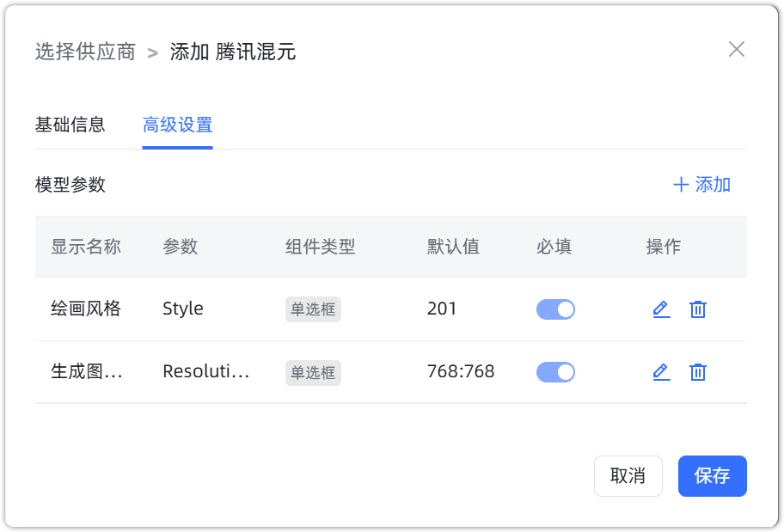Click the 保存 button
Viewport: 784px width, 532px height.
tap(713, 475)
